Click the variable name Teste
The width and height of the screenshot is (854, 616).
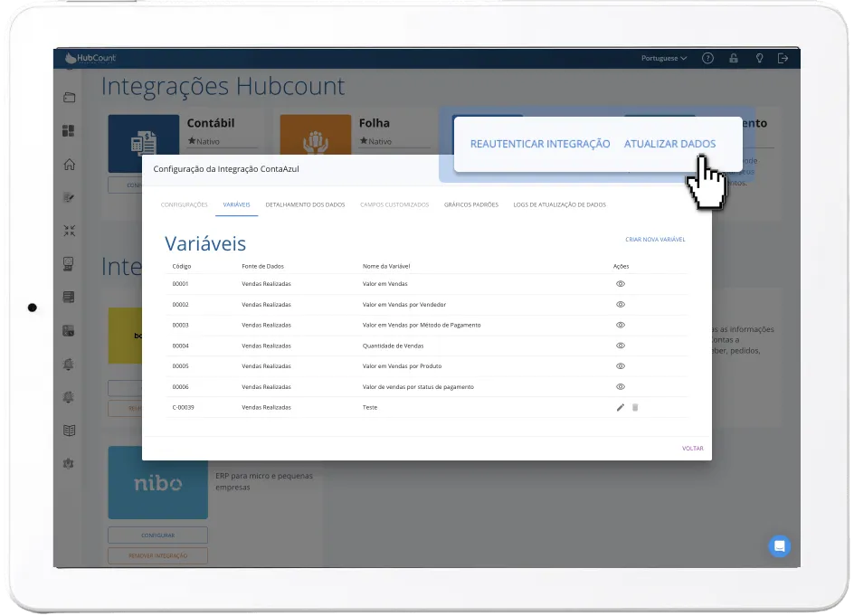tap(370, 407)
